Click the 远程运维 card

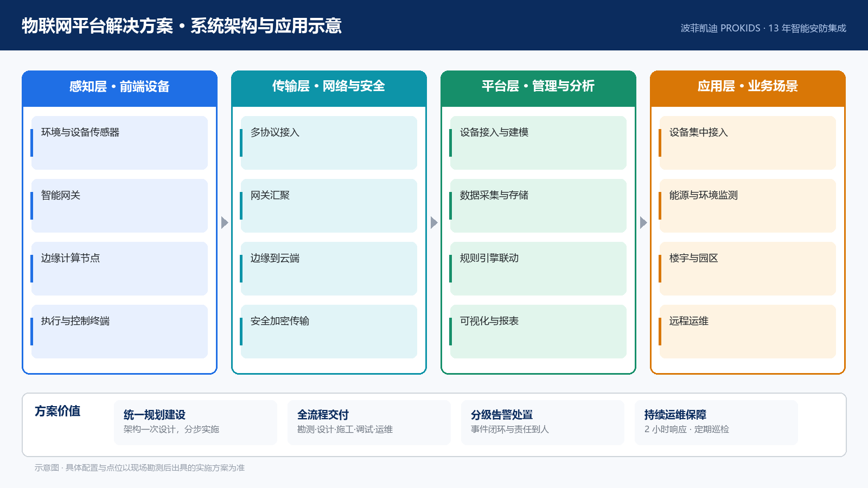748,331
